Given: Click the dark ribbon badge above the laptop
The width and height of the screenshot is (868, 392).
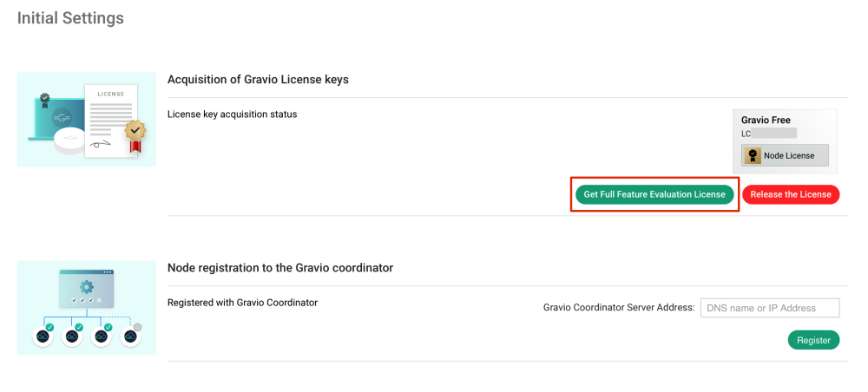Looking at the screenshot, I should click(44, 99).
